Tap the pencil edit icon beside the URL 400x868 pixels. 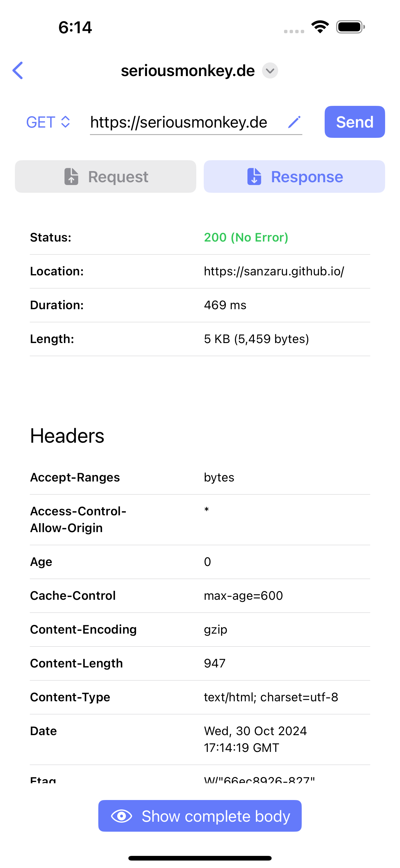click(x=294, y=122)
